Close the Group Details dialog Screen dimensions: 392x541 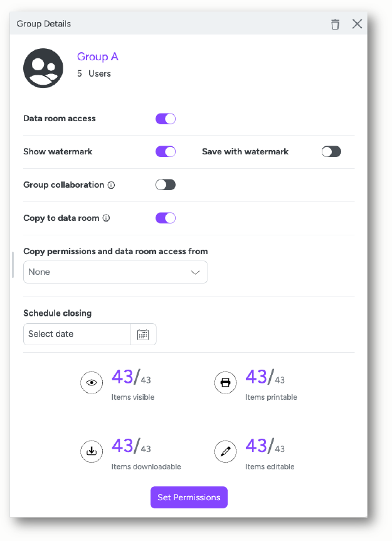pos(357,24)
